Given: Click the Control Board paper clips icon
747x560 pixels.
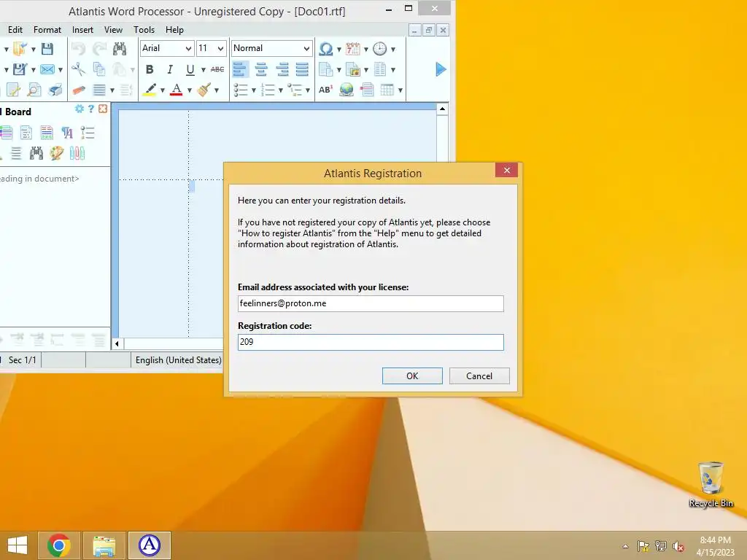Looking at the screenshot, I should [77, 153].
